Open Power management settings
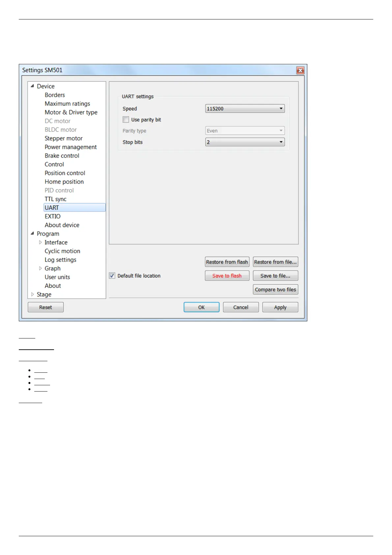This screenshot has width=392, height=555. tap(70, 147)
